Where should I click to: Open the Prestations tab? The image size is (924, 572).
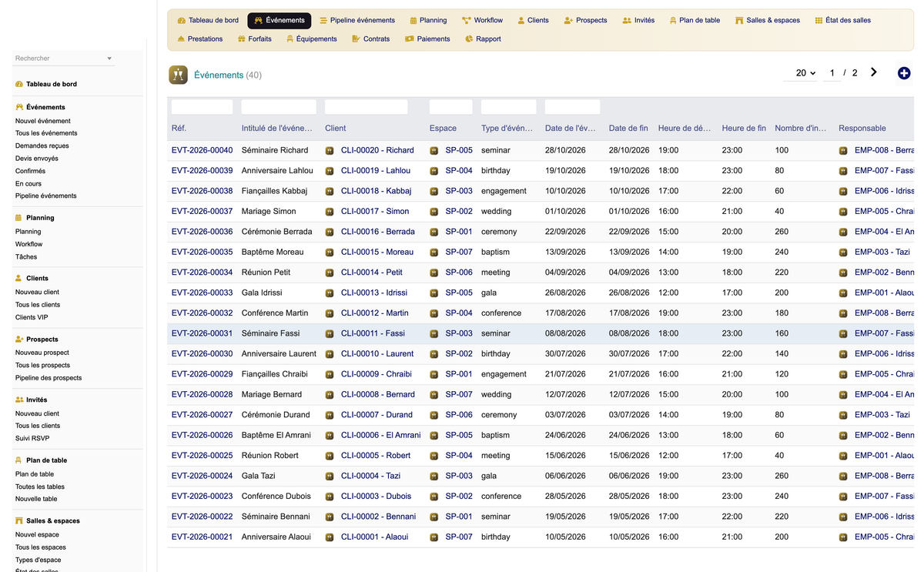pyautogui.click(x=200, y=38)
